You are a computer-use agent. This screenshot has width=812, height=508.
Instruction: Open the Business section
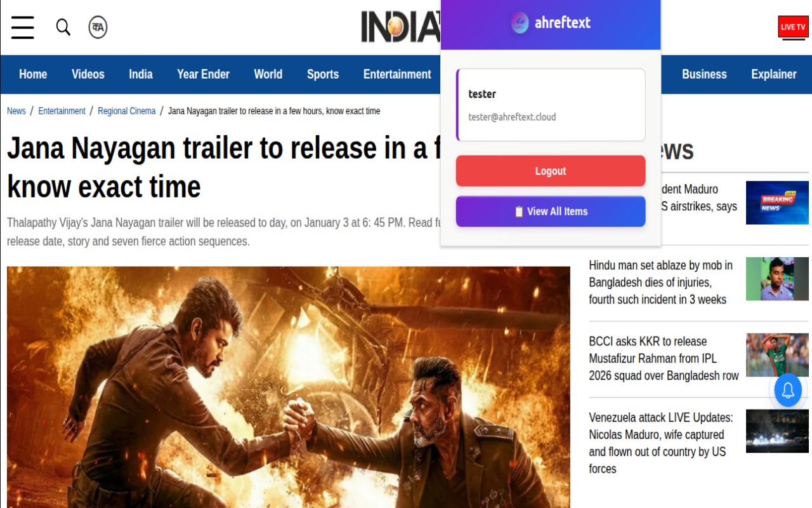[x=704, y=74]
